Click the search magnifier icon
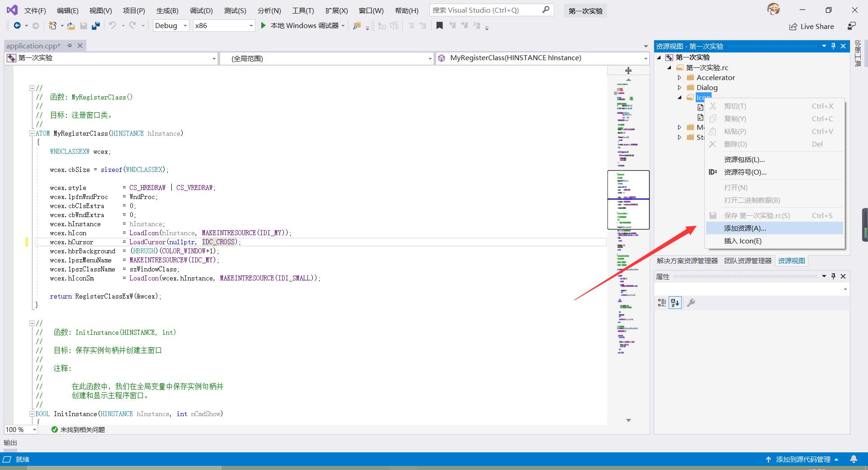This screenshot has height=470, width=868. pos(546,9)
